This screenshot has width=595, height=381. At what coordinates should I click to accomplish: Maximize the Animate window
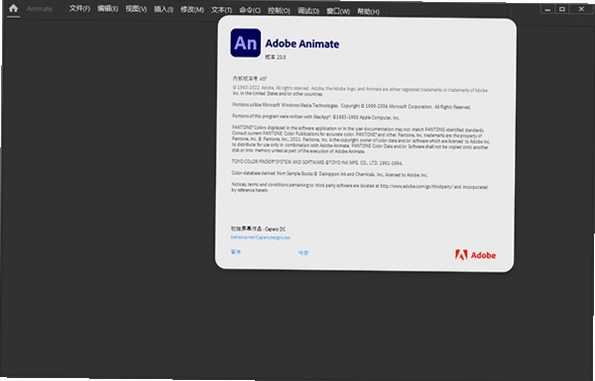[x=562, y=9]
